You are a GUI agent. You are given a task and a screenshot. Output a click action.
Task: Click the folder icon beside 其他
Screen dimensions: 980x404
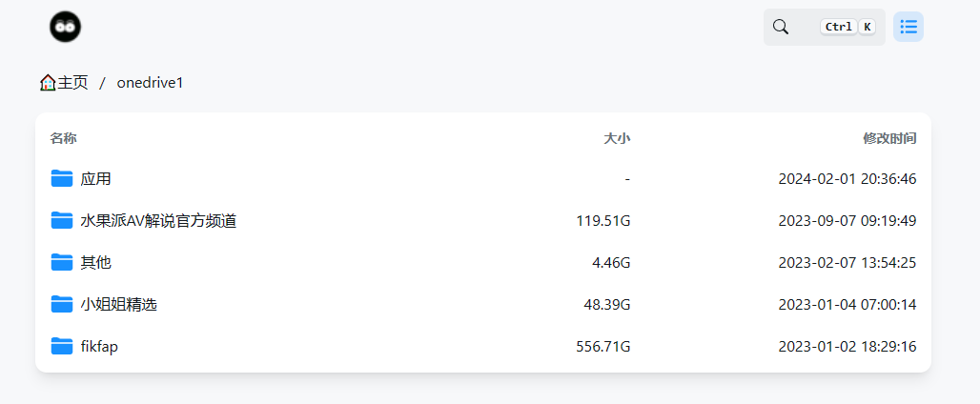[x=62, y=262]
